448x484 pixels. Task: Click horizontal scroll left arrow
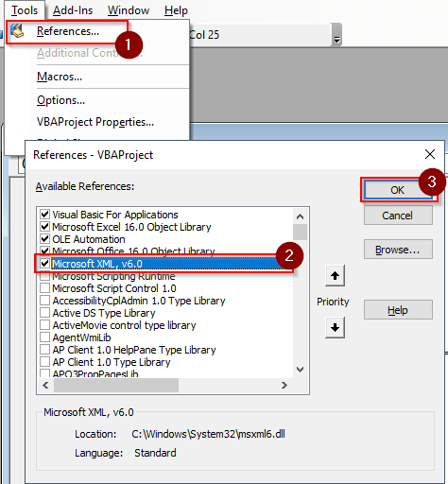[46, 385]
